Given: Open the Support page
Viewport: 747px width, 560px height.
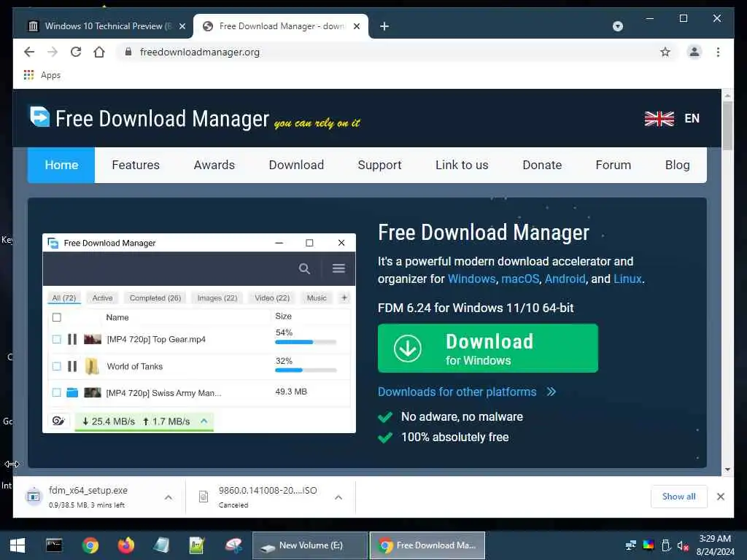Looking at the screenshot, I should [x=379, y=166].
